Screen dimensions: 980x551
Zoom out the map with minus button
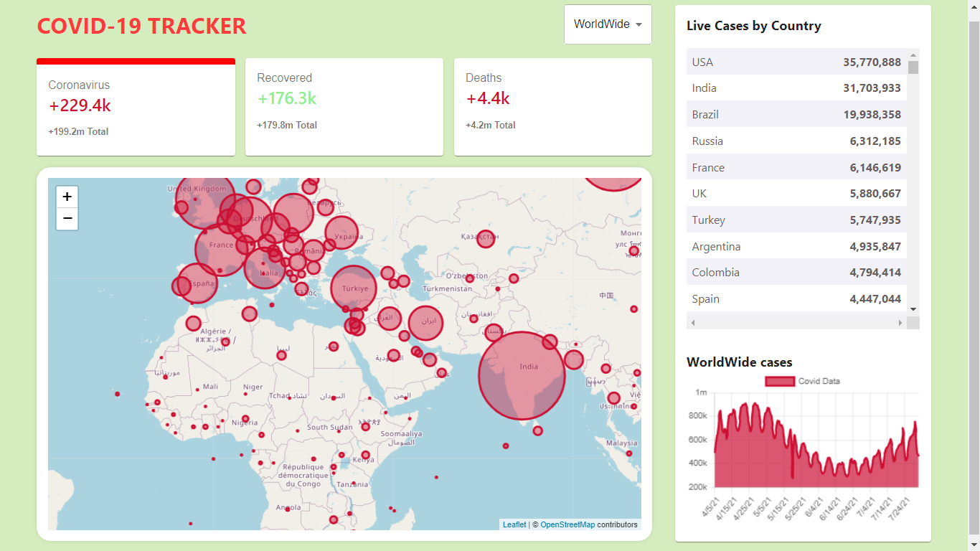(67, 219)
